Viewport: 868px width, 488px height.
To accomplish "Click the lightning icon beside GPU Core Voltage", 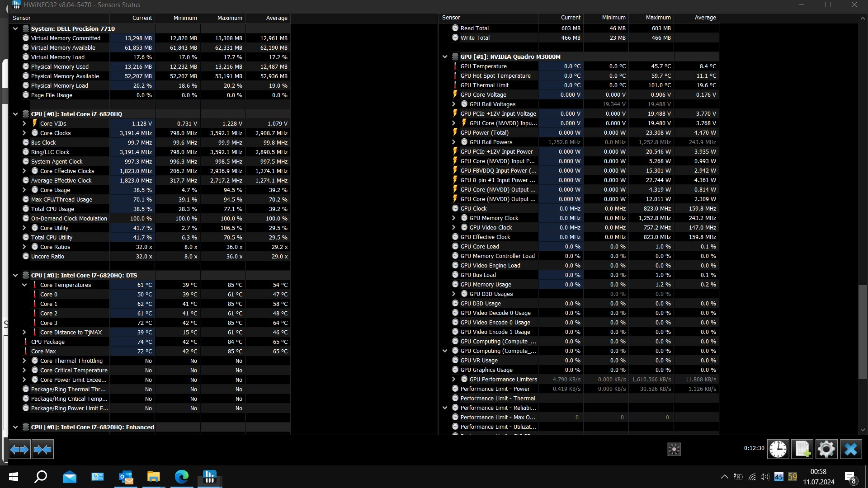I will (x=455, y=94).
